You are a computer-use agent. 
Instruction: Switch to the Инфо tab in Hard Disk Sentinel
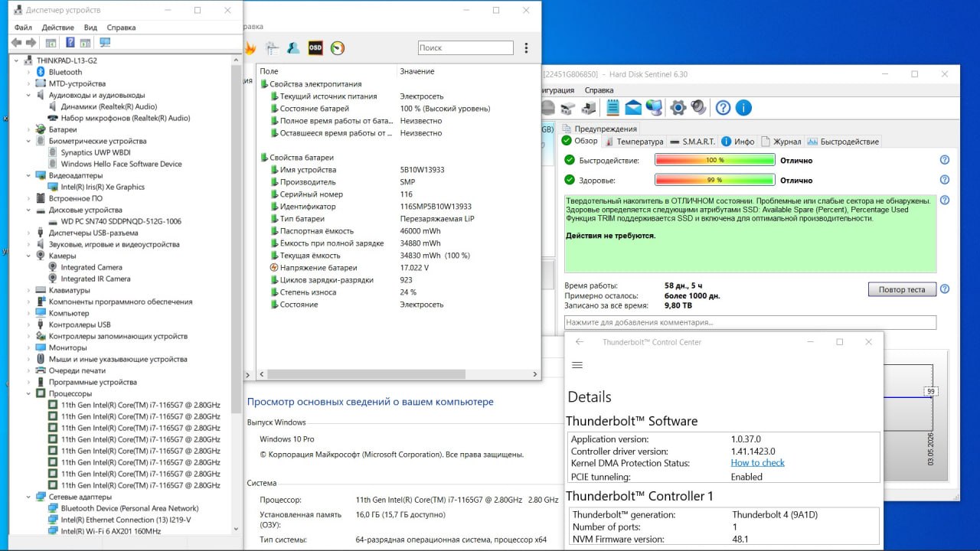[738, 142]
